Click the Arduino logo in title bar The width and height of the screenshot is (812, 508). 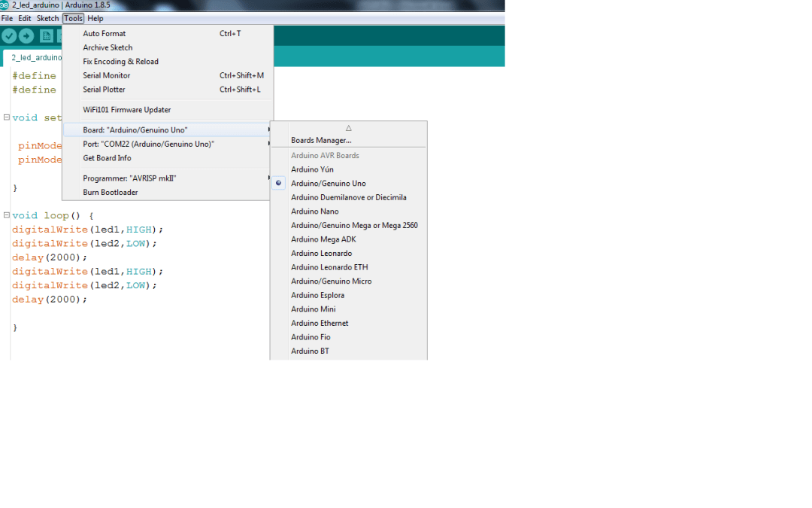[5, 5]
